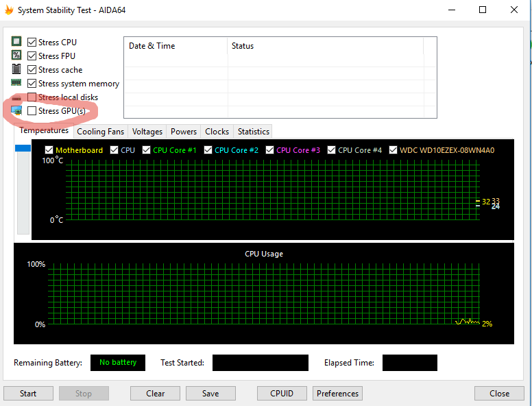532x406 pixels.
Task: Open the Voltages tab
Action: click(147, 132)
